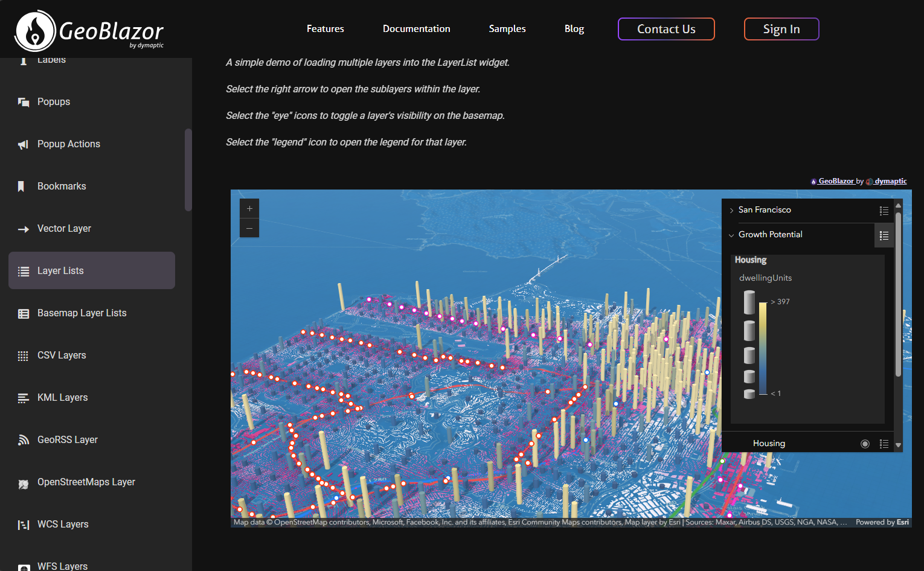Zoom out on the map
This screenshot has width=924, height=571.
point(249,228)
